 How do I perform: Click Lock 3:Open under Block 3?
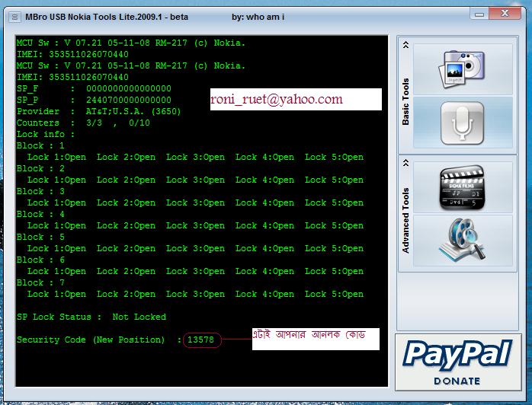[195, 202]
